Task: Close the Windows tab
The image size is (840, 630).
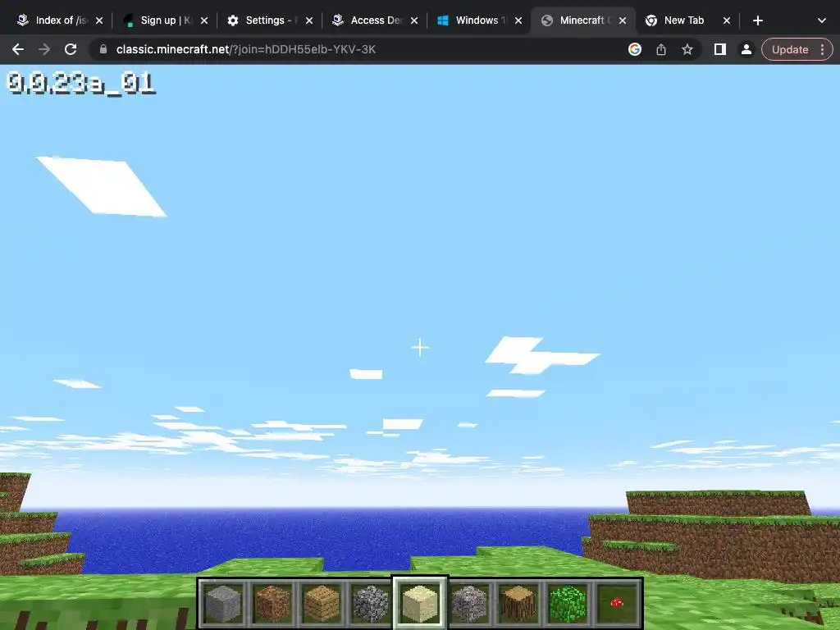Action: pyautogui.click(x=518, y=21)
